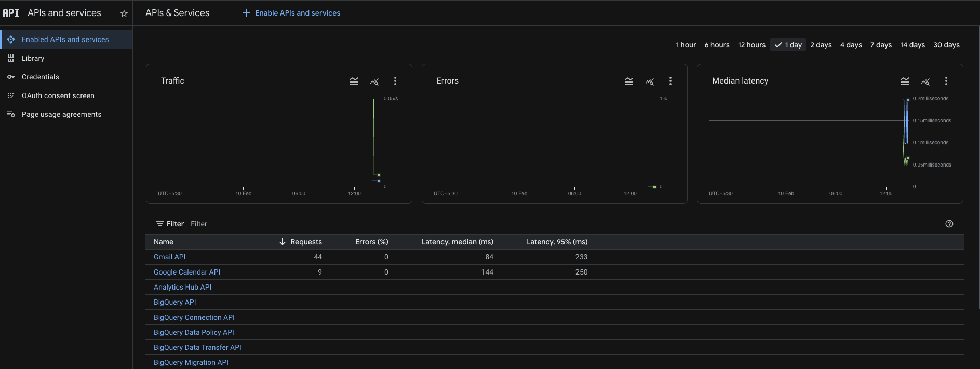Select 1 hour time range
Viewport: 980px width, 369px height.
(x=686, y=45)
